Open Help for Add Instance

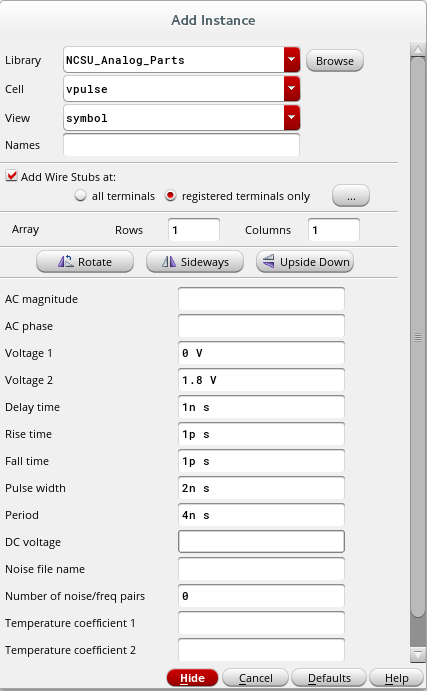click(x=396, y=678)
